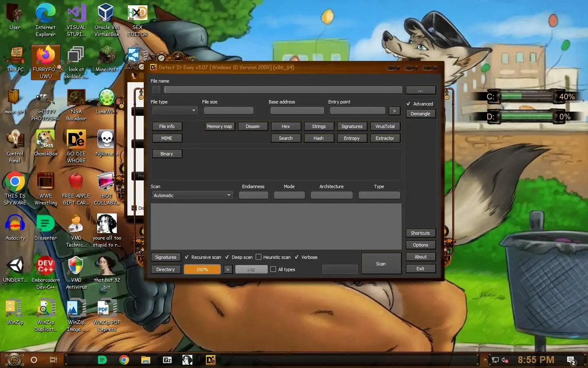588x368 pixels.
Task: Open the VISUAL STUPI... desktop icon
Action: (76, 20)
